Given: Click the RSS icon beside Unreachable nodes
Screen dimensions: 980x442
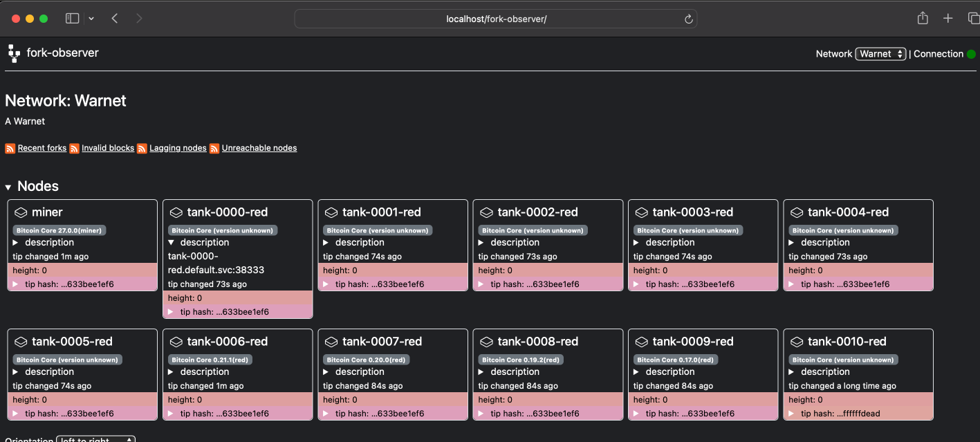Looking at the screenshot, I should coord(214,149).
